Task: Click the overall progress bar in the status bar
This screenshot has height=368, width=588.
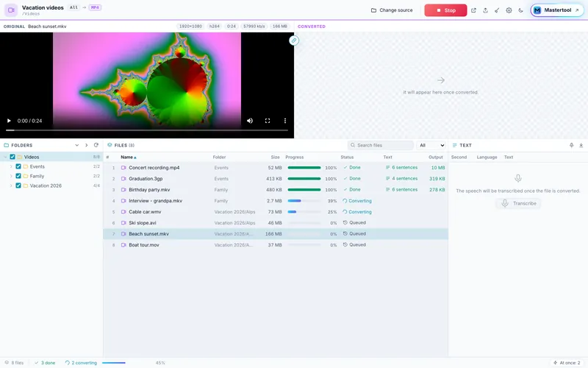Action: tap(126, 363)
